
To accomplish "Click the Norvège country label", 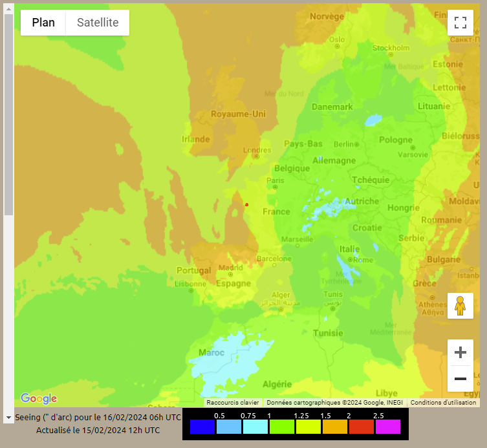I will [327, 16].
